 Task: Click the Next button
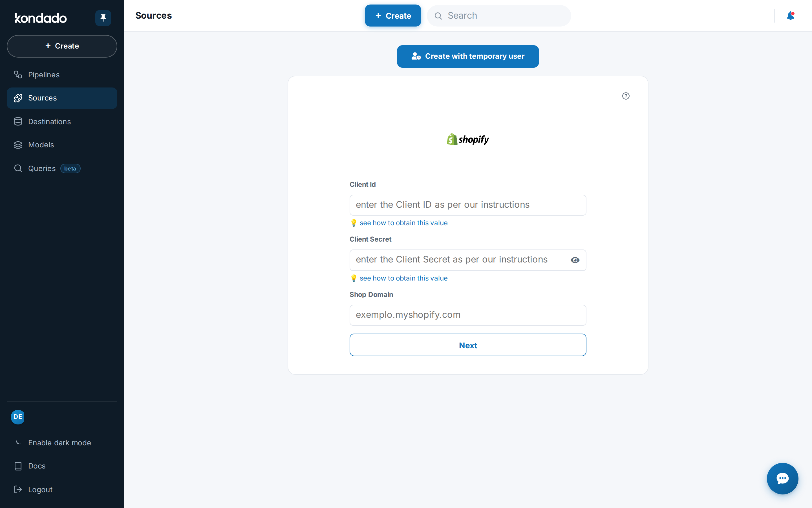[x=468, y=345]
